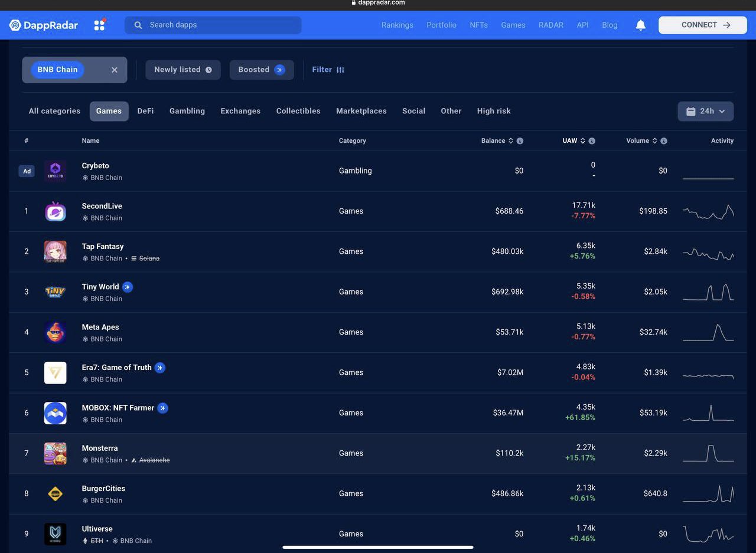The width and height of the screenshot is (756, 553).
Task: Click the SecondLive activity chart
Action: coord(708,212)
